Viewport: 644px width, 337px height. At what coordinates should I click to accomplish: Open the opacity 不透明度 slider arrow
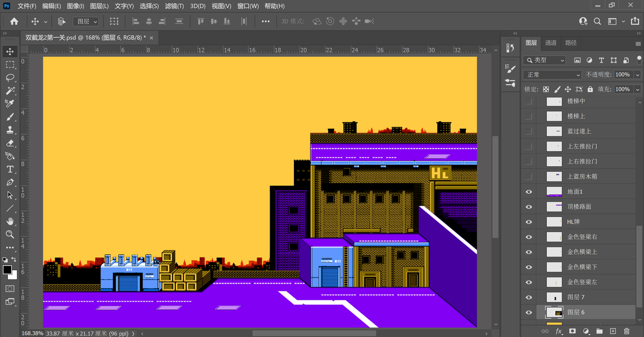637,75
